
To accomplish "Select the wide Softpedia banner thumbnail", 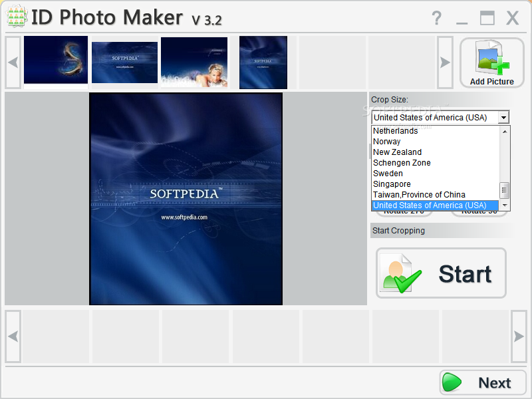I will tap(124, 63).
